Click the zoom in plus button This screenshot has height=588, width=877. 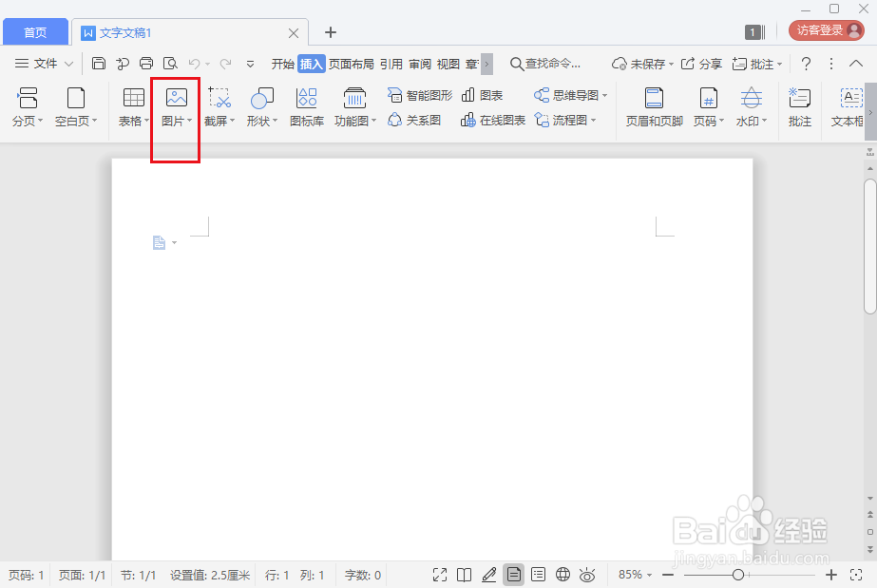(831, 575)
